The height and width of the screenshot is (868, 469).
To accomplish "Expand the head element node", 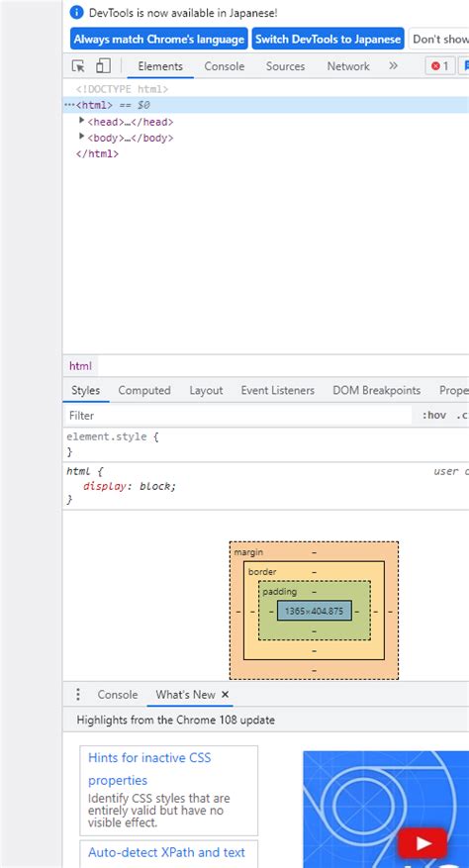I will 82,121.
